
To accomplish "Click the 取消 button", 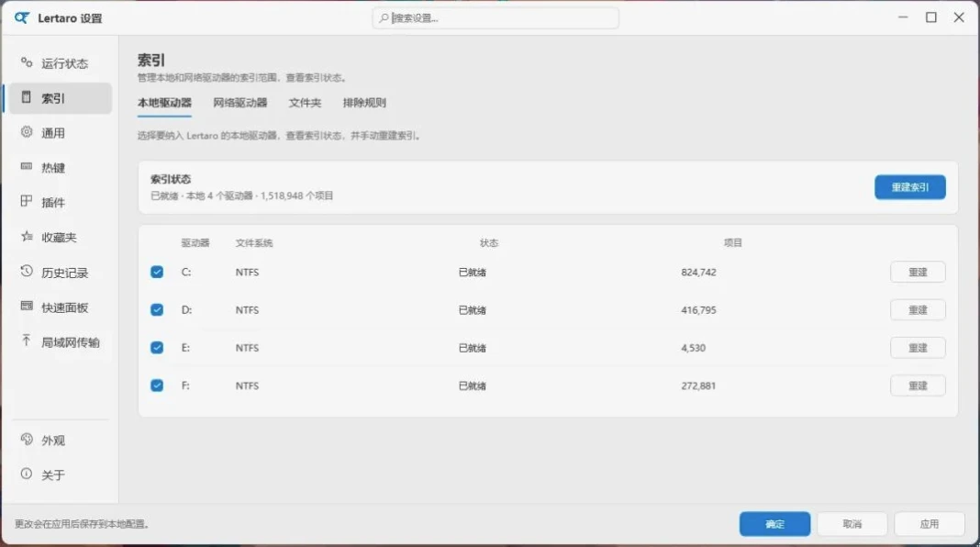I will [x=852, y=524].
